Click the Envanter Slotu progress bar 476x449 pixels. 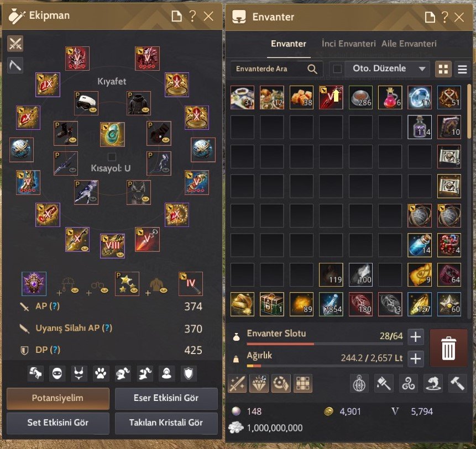[325, 344]
